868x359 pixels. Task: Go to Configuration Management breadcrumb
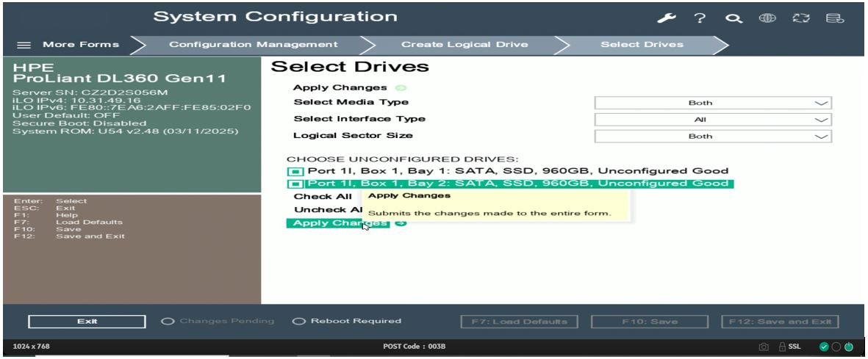coord(253,45)
